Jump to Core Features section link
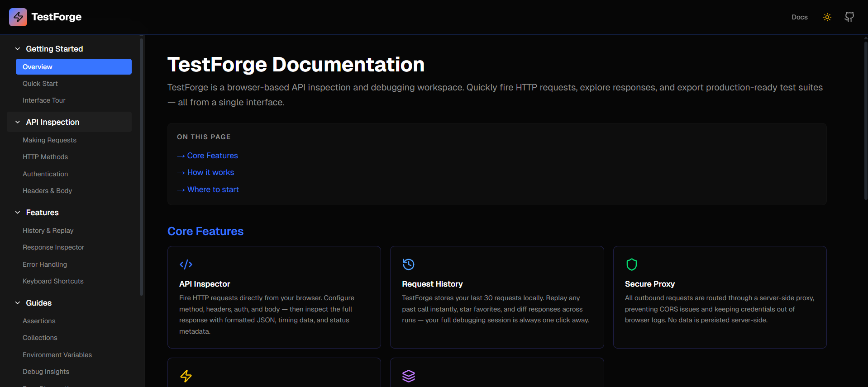 pos(207,156)
